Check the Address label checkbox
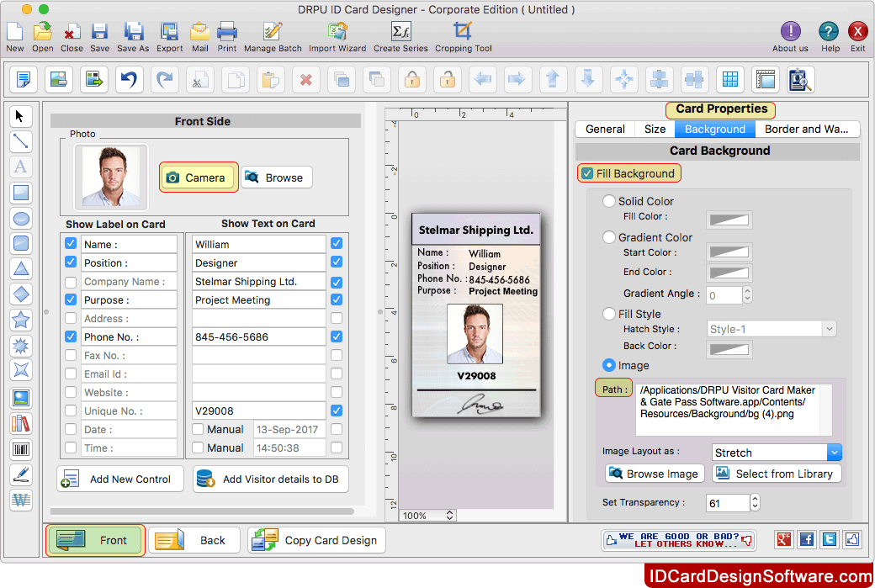 pos(71,318)
